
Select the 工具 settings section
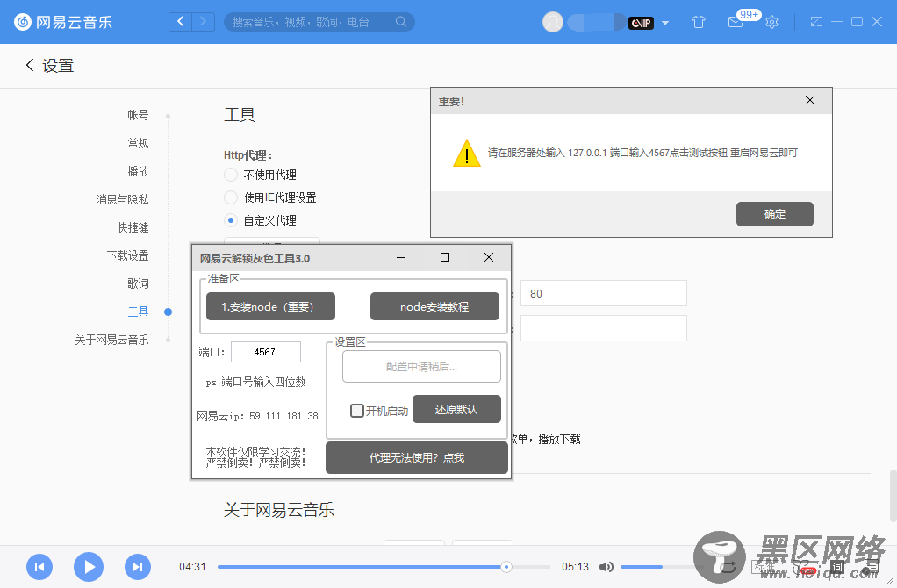coord(138,312)
